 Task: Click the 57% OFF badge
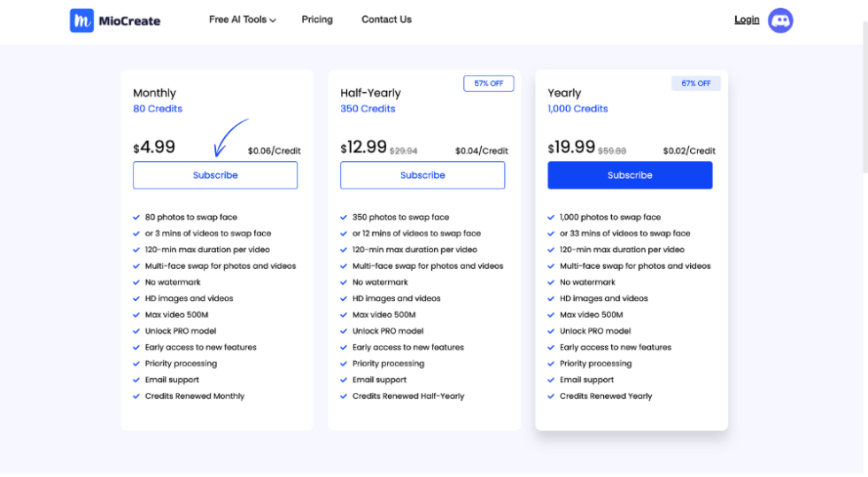[x=488, y=83]
